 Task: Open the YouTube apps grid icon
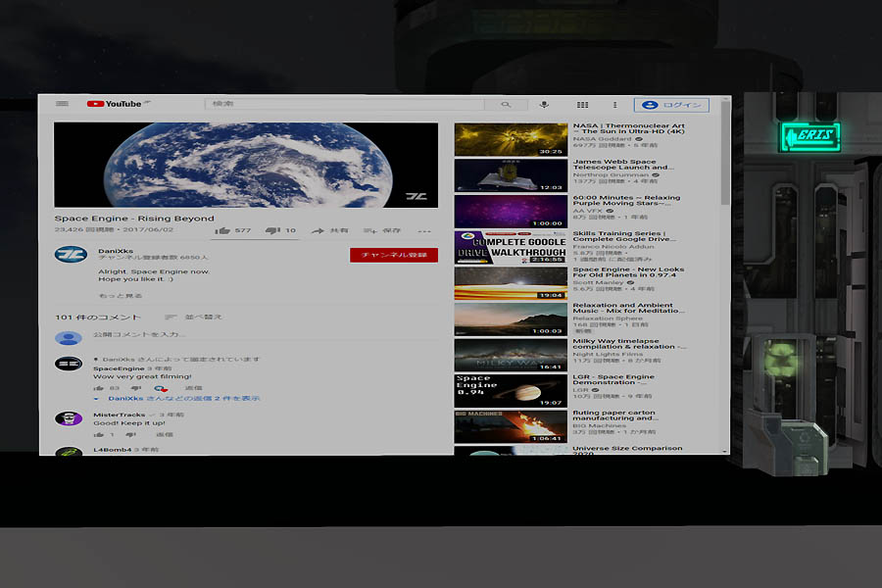tap(582, 105)
